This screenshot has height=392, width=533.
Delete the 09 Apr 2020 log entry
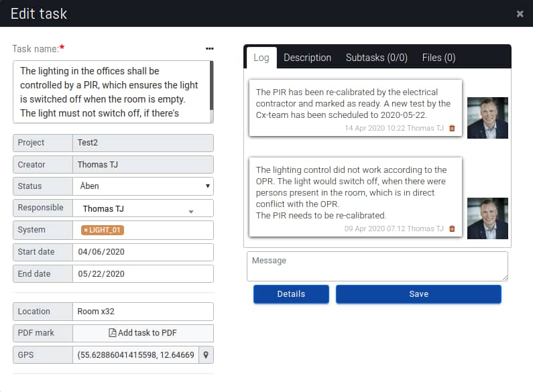coord(452,228)
